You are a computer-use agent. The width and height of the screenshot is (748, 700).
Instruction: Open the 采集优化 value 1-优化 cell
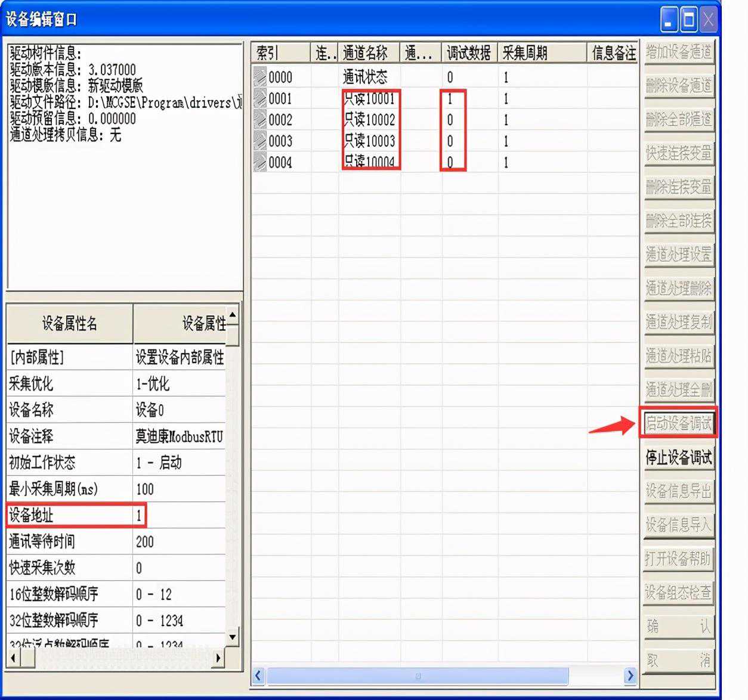point(179,383)
